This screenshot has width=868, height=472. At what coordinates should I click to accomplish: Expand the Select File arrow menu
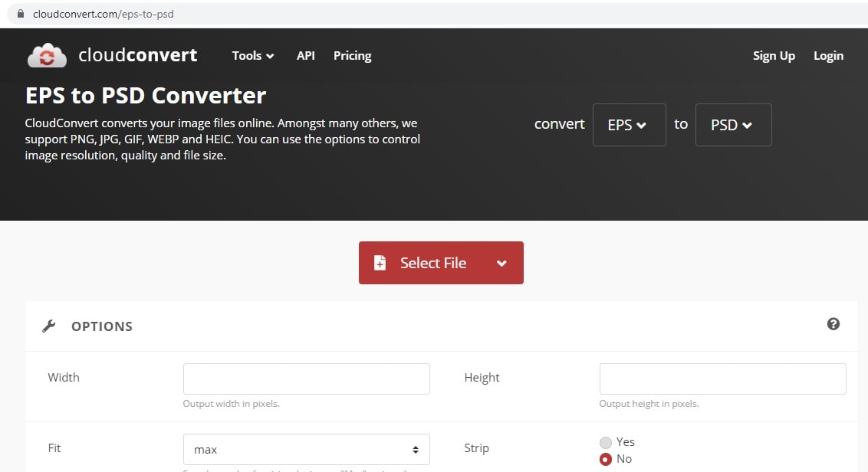click(x=501, y=264)
